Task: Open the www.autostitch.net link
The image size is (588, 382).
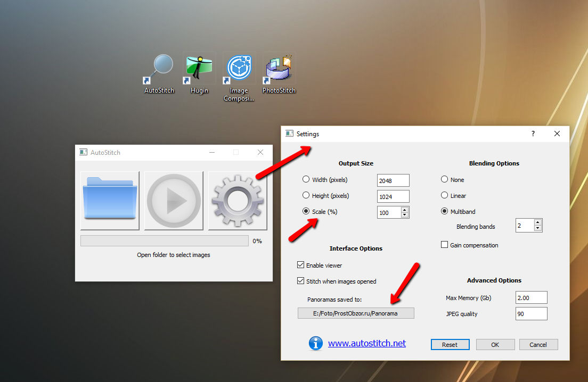Action: click(367, 344)
